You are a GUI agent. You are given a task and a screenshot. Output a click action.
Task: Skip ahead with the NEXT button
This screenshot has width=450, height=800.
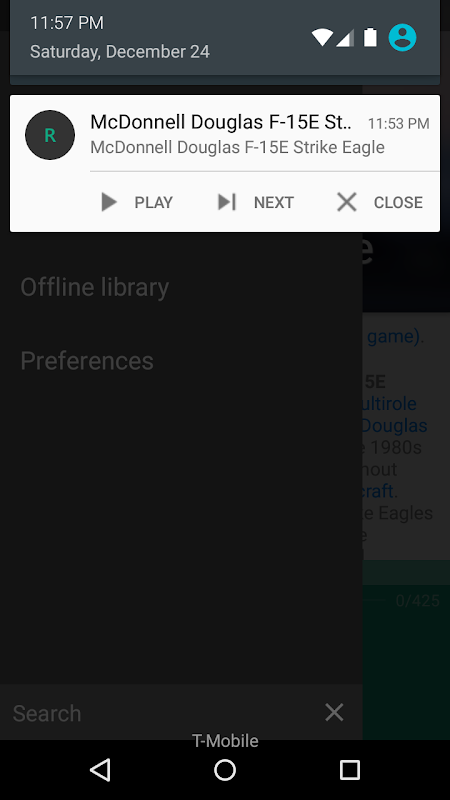click(x=256, y=202)
